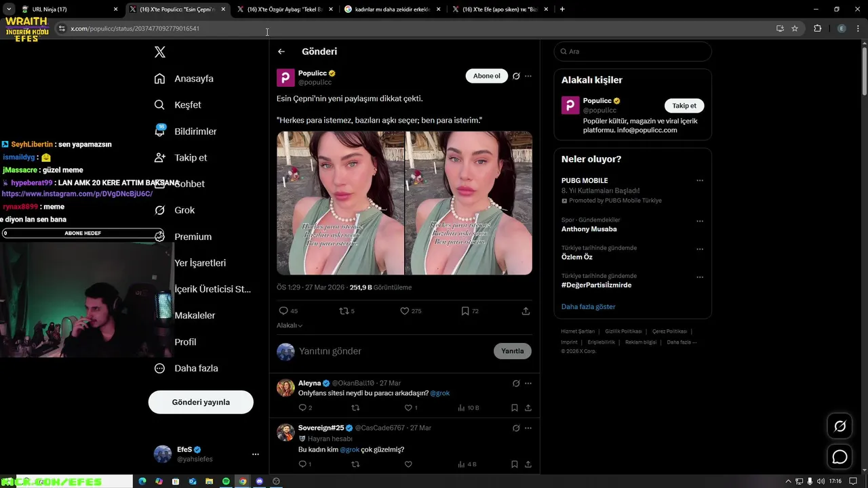Bookmark this page with the star icon

coord(795,28)
